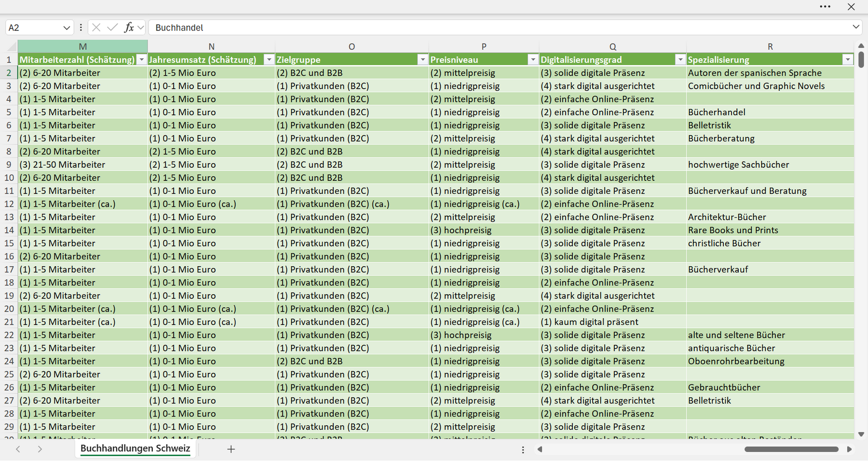Open Preisniveau column filter dropdown
The image size is (868, 461).
(533, 60)
